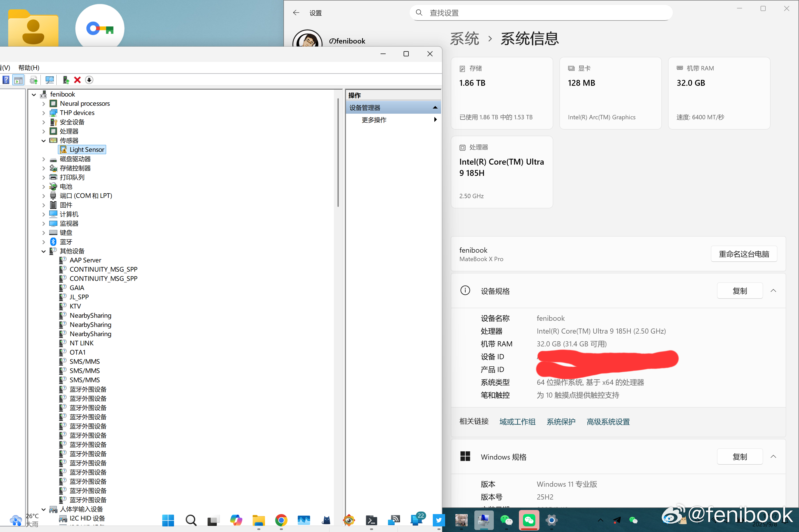This screenshot has width=799, height=532.
Task: Open Google Chrome from the taskbar
Action: (281, 520)
